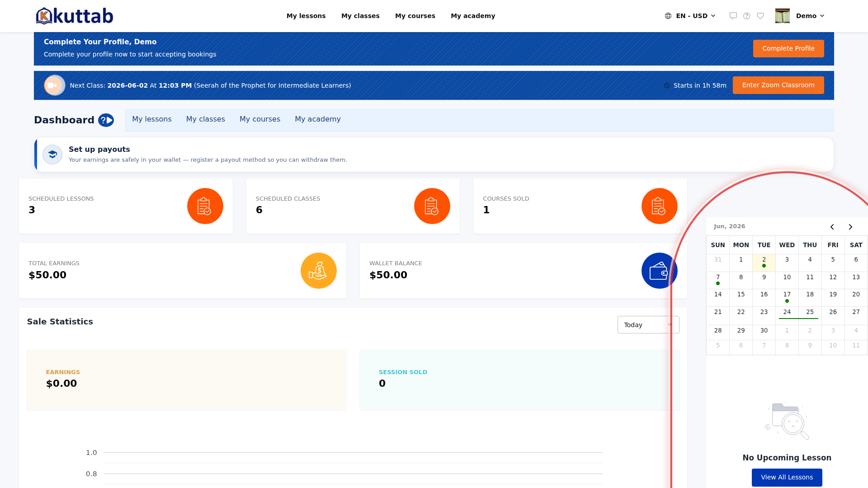Open My classes in top navigation
868x488 pixels.
point(360,16)
